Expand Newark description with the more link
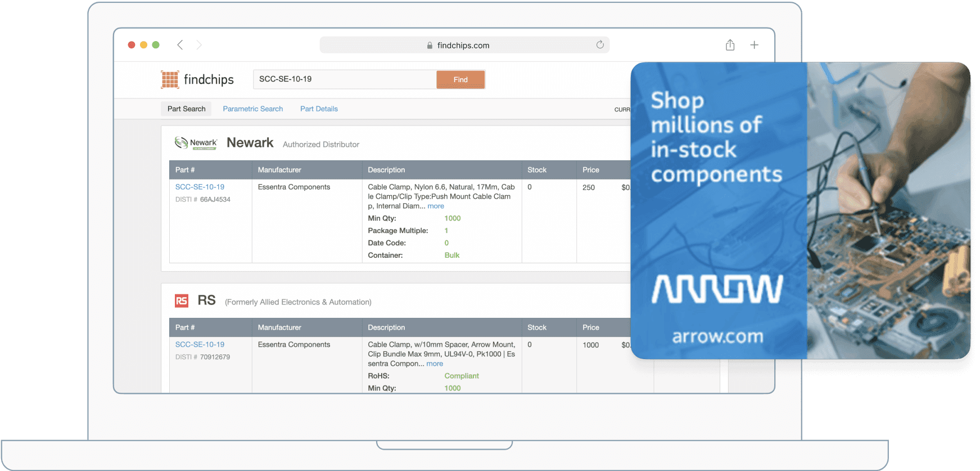The width and height of the screenshot is (980, 471). pos(436,206)
